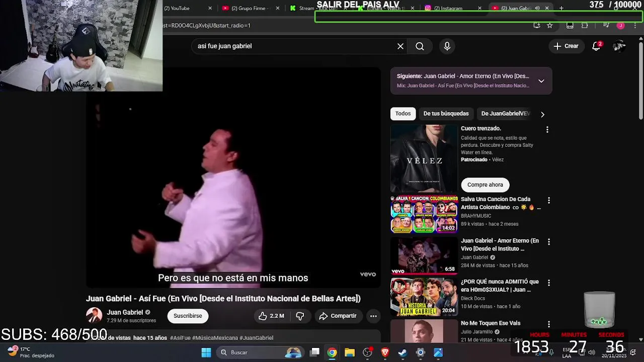The width and height of the screenshot is (644, 362).
Task: Start voice search with the microphone
Action: (447, 46)
